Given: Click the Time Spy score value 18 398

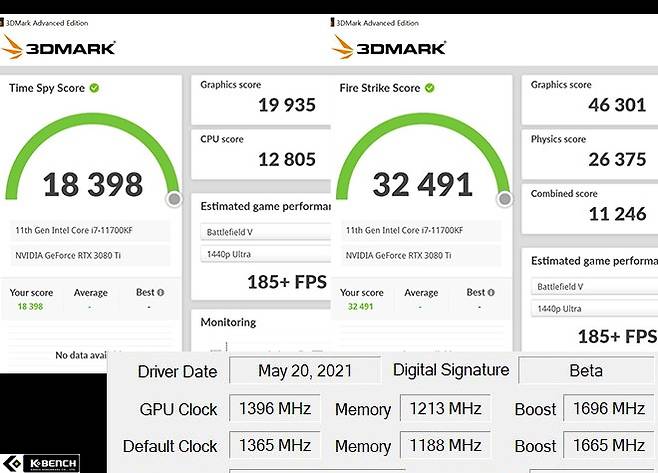Looking at the screenshot, I should tap(93, 184).
